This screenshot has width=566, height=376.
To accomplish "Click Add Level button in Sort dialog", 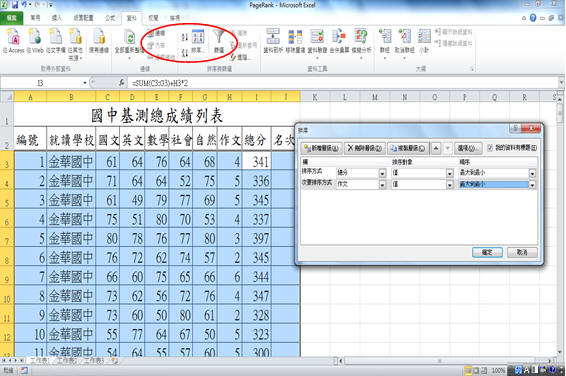I will click(x=322, y=148).
